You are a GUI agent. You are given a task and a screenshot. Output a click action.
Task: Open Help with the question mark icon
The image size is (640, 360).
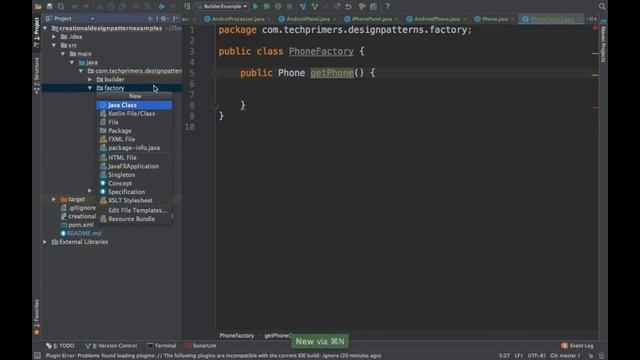tap(387, 6)
